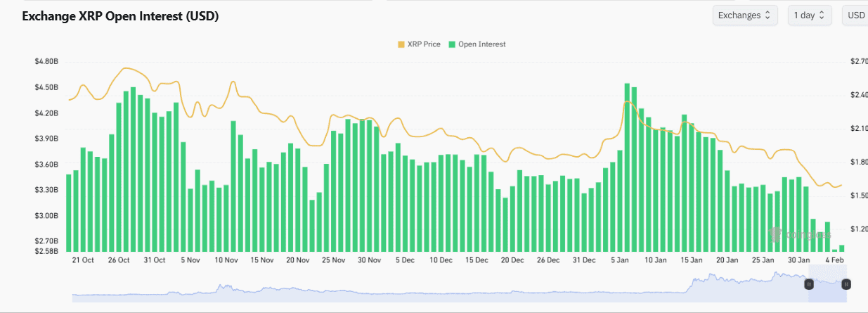Open the USD currency dropdown
This screenshot has height=313, width=868.
(856, 15)
